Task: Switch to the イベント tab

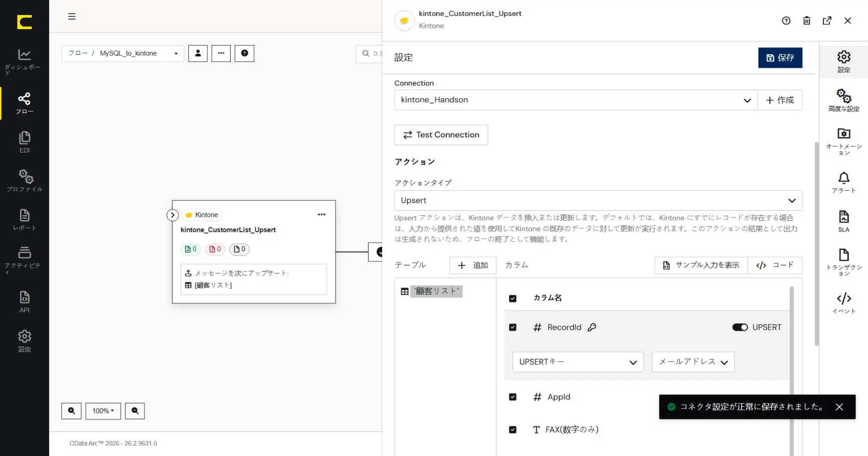Action: tap(844, 303)
